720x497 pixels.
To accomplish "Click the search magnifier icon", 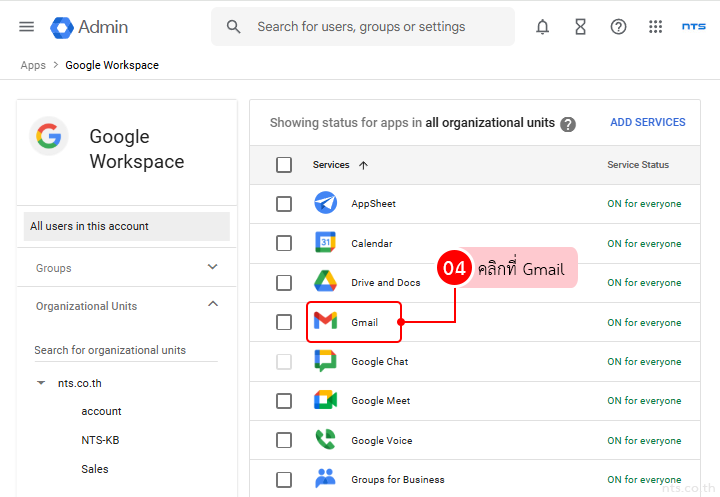I will [234, 27].
